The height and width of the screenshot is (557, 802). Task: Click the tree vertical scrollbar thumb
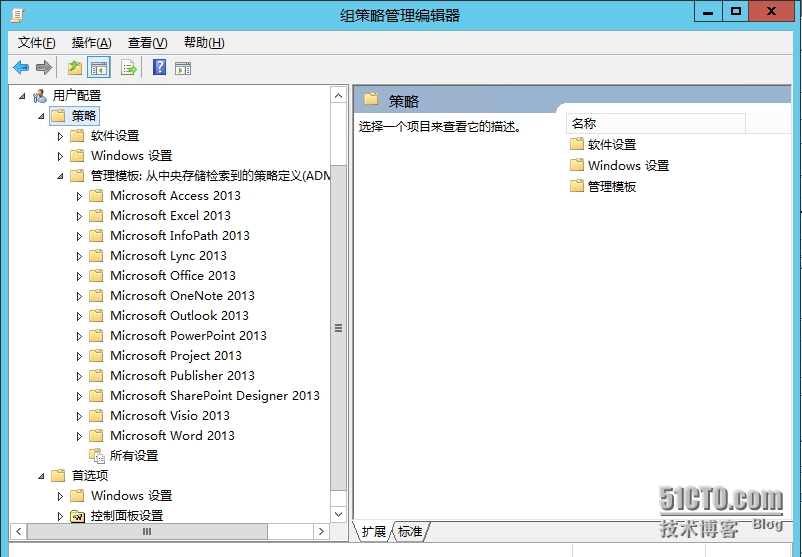point(339,328)
